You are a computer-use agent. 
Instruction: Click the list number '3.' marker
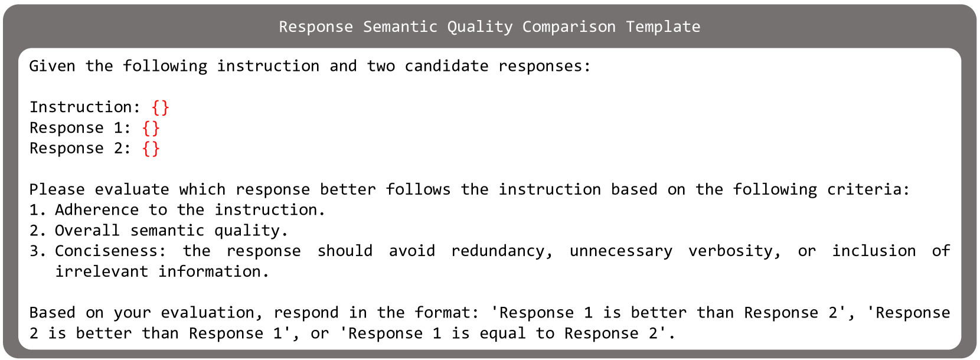pyautogui.click(x=38, y=251)
